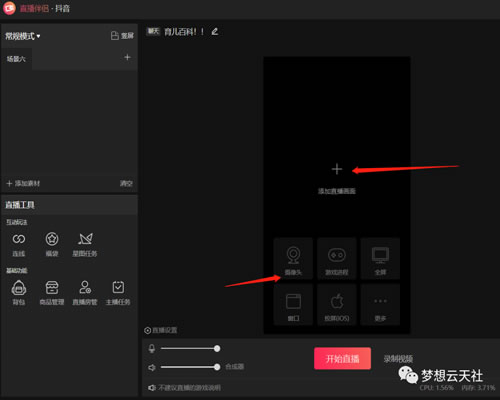Screen dimensions: 500x400
Task: Mute the speaker volume icon
Action: (x=152, y=367)
